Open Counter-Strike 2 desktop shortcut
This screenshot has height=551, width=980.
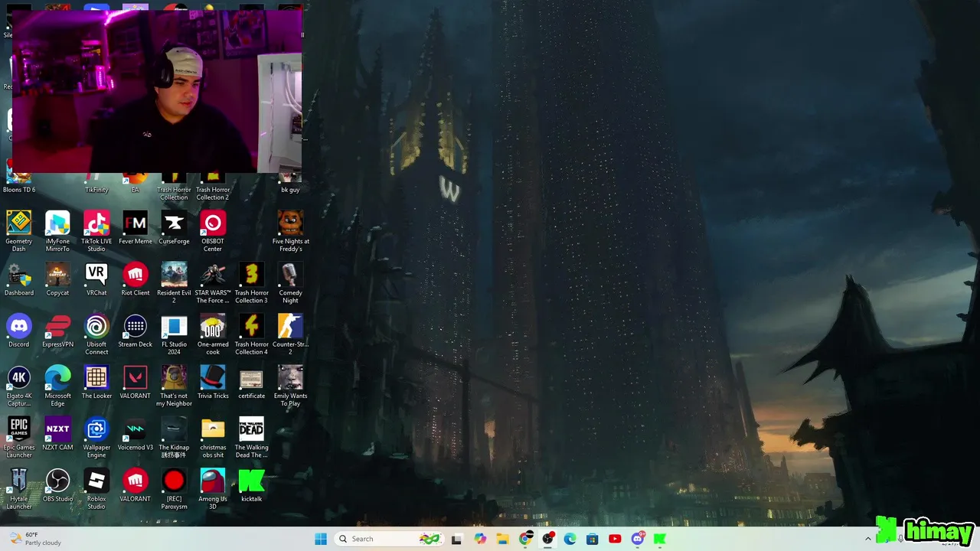point(290,334)
